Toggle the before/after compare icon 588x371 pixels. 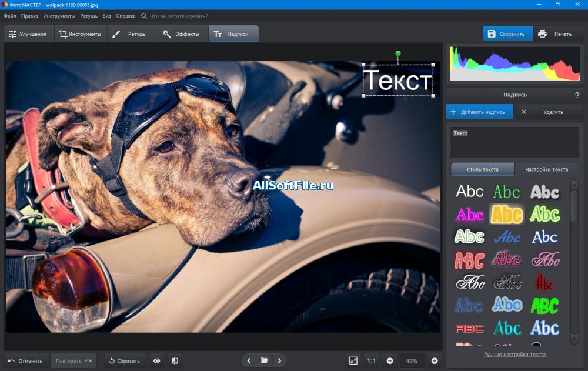click(175, 361)
